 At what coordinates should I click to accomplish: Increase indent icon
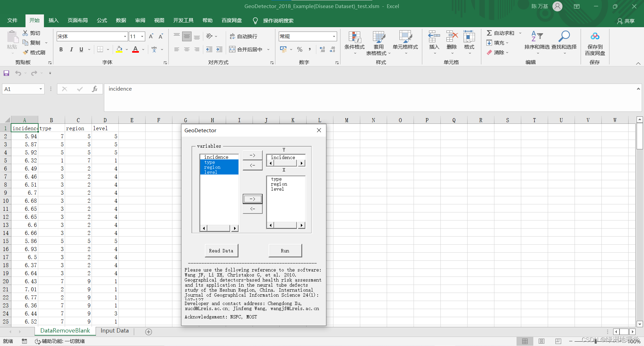click(x=219, y=49)
